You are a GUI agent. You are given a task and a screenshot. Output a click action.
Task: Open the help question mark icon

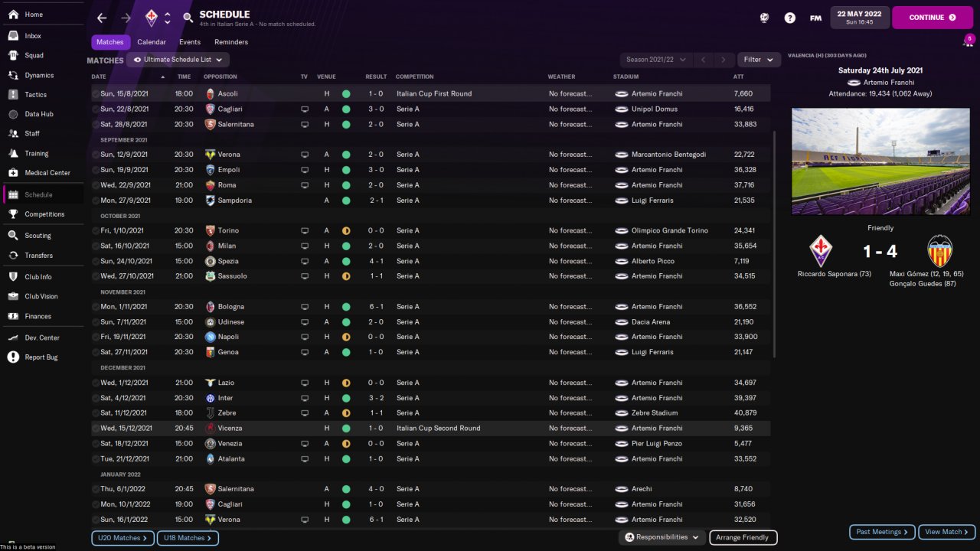tap(790, 18)
